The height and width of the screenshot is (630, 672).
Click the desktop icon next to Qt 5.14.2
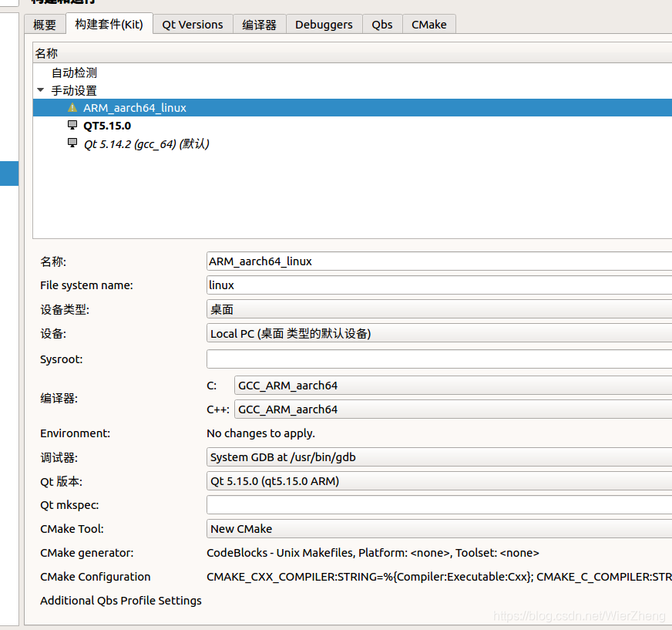(x=72, y=143)
